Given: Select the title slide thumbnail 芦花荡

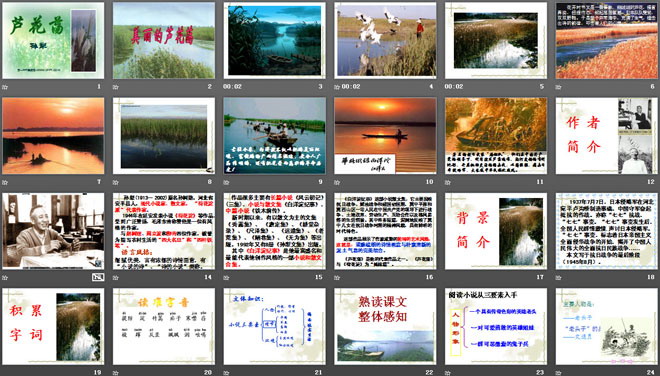Looking at the screenshot, I should 53,40.
